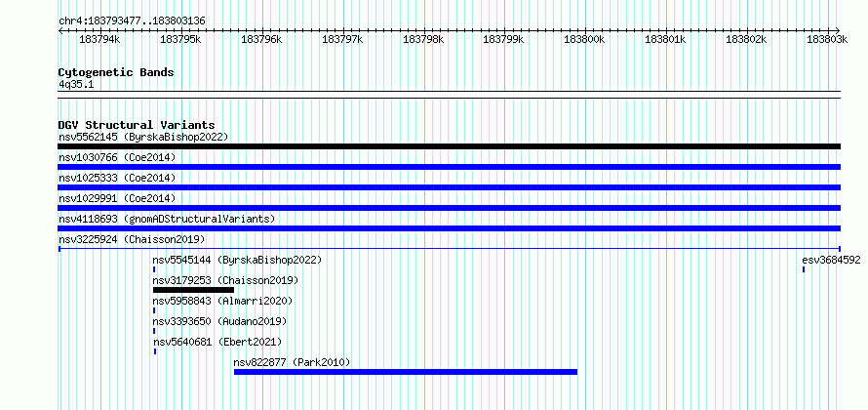
Task: Click the blue nsv1030766 variant bar
Action: coord(450,167)
